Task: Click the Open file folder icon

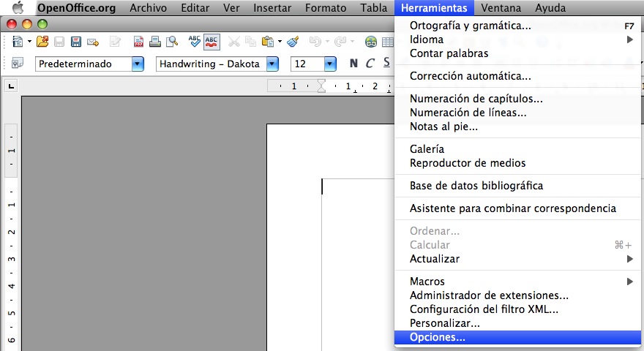Action: tap(42, 42)
